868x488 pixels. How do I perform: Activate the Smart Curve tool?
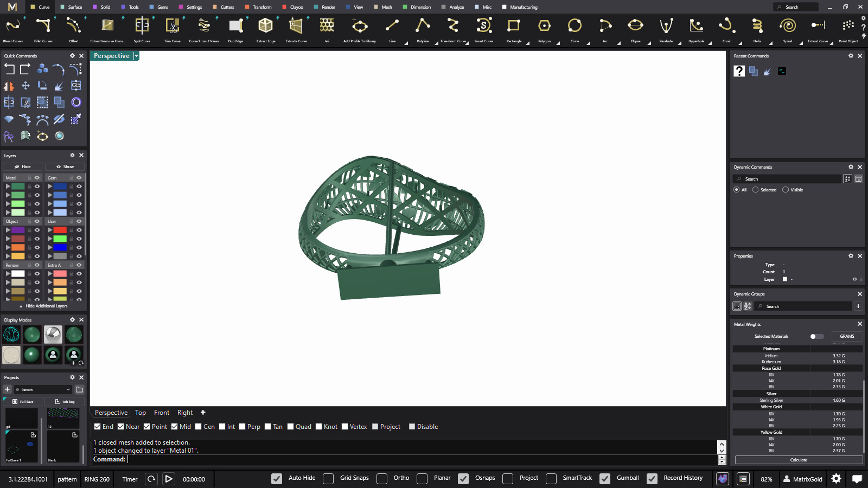point(484,29)
